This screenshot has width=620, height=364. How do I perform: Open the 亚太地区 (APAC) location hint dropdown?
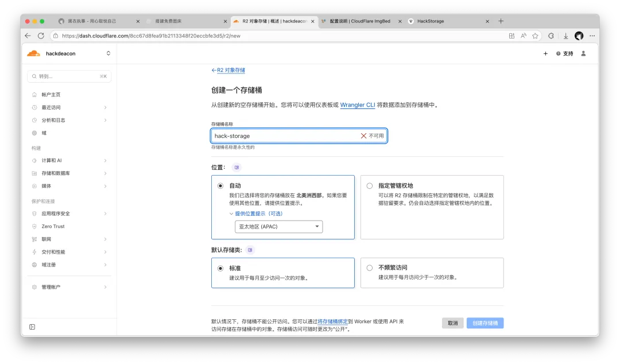pos(279,227)
